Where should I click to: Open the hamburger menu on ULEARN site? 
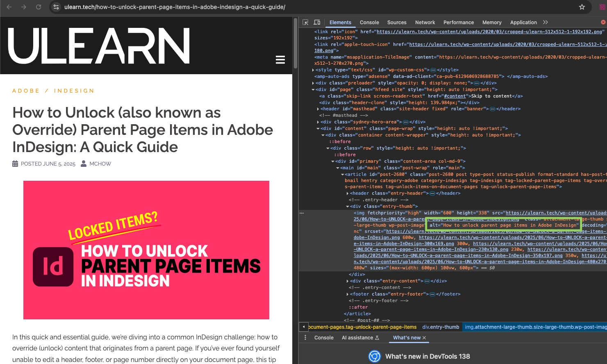click(280, 60)
